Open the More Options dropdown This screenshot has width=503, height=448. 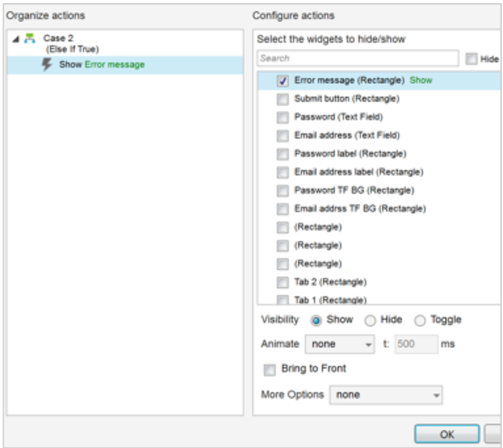pos(386,395)
